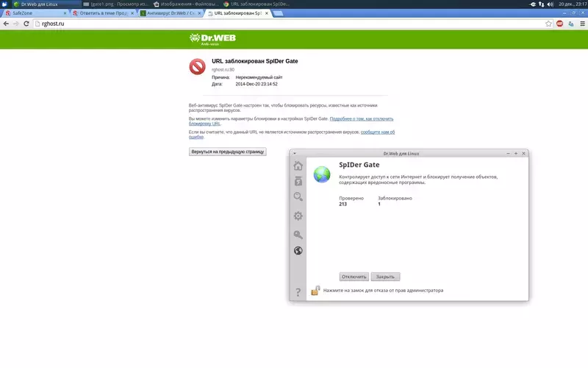Open the question mark help icon
The image size is (588, 368).
coord(298,292)
